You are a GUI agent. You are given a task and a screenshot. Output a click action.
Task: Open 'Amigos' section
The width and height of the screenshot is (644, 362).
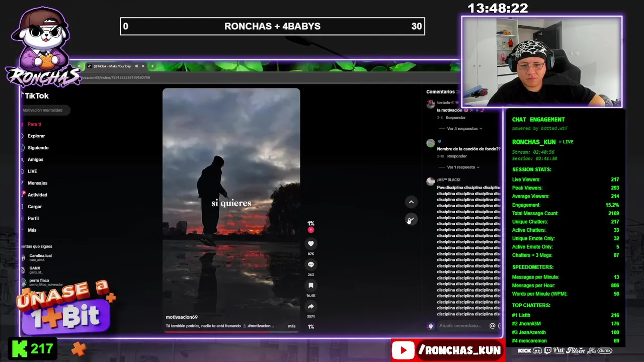(36, 159)
